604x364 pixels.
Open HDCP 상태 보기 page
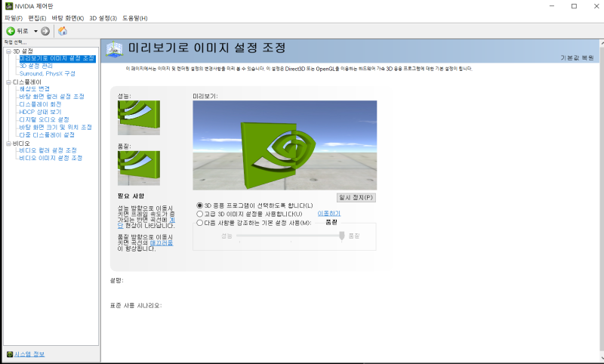(40, 112)
